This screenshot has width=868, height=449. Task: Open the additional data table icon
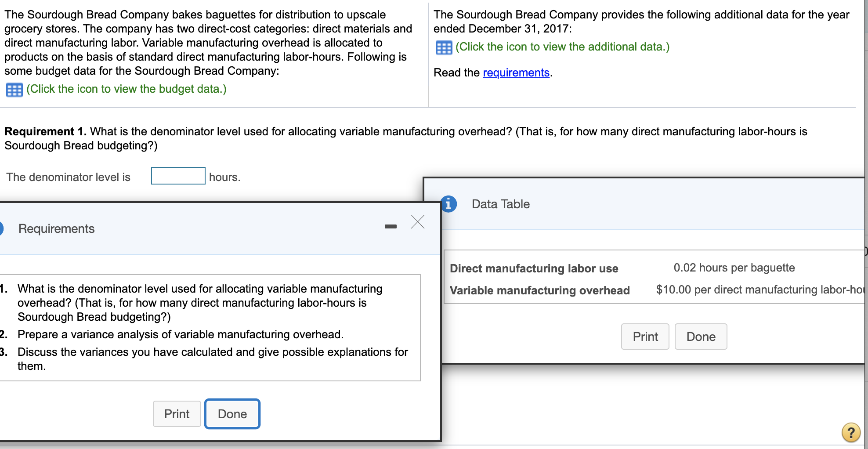pyautogui.click(x=444, y=47)
